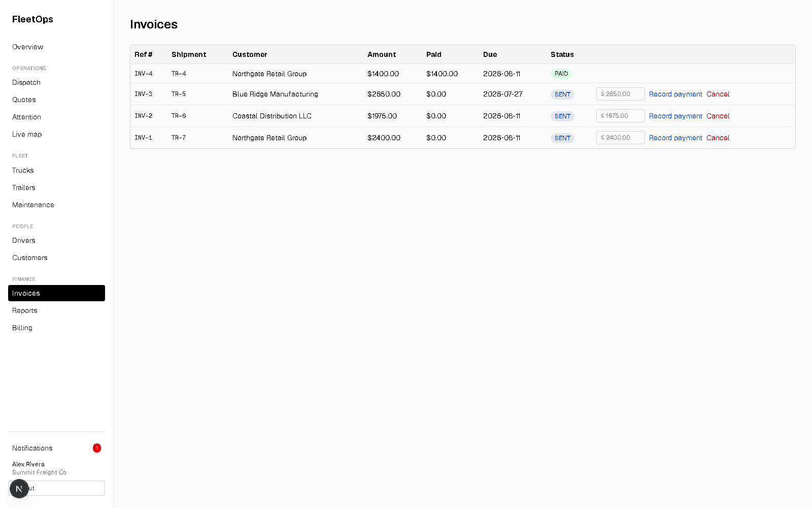Go to Dispatch in sidebar
The width and height of the screenshot is (812, 508).
pos(56,82)
